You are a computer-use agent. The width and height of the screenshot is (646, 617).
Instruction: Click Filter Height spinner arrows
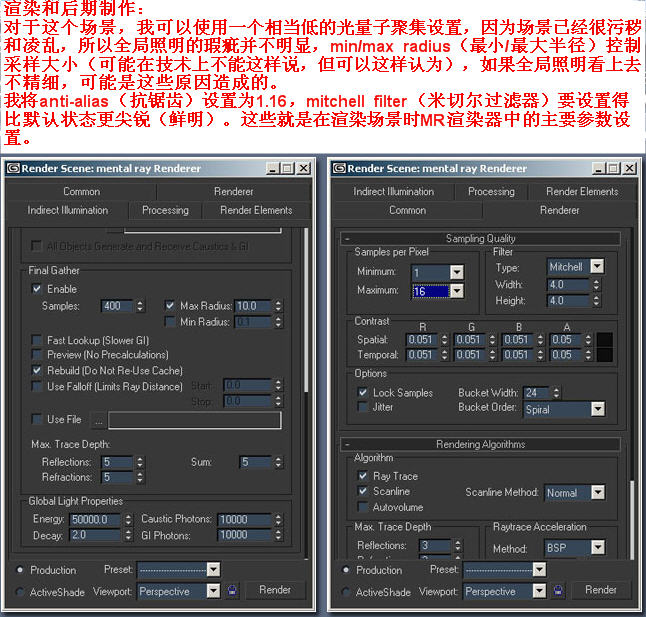click(596, 301)
